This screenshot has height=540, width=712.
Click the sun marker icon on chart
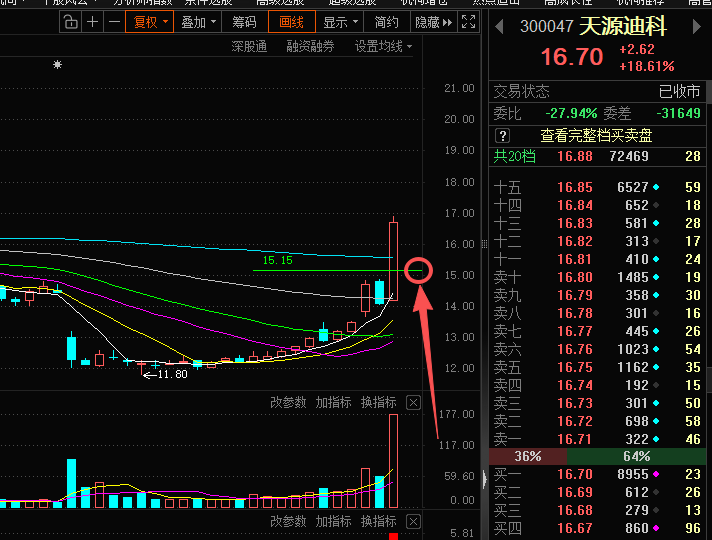tap(57, 64)
